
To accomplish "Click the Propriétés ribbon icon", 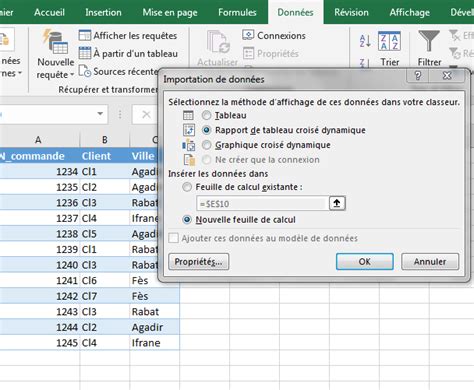I will [x=248, y=53].
